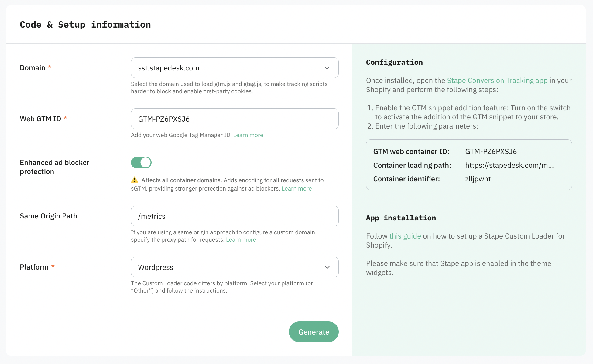Screen dimensions: 593x364
Task: Click the Generate button
Action: pyautogui.click(x=314, y=332)
